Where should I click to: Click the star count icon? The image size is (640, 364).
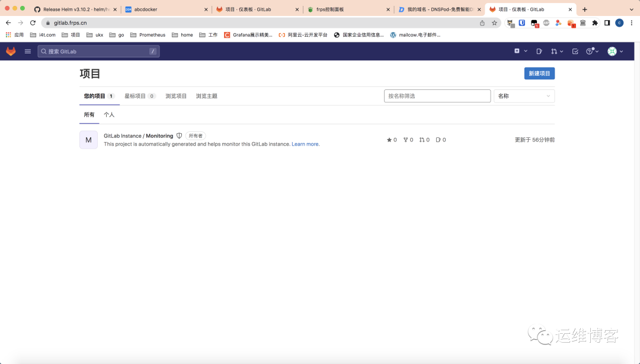click(x=389, y=140)
